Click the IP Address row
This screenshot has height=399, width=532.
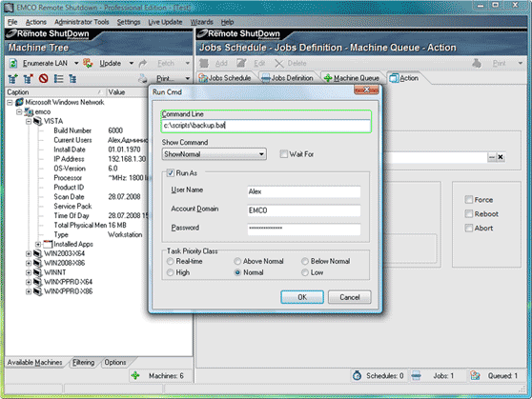point(99,159)
